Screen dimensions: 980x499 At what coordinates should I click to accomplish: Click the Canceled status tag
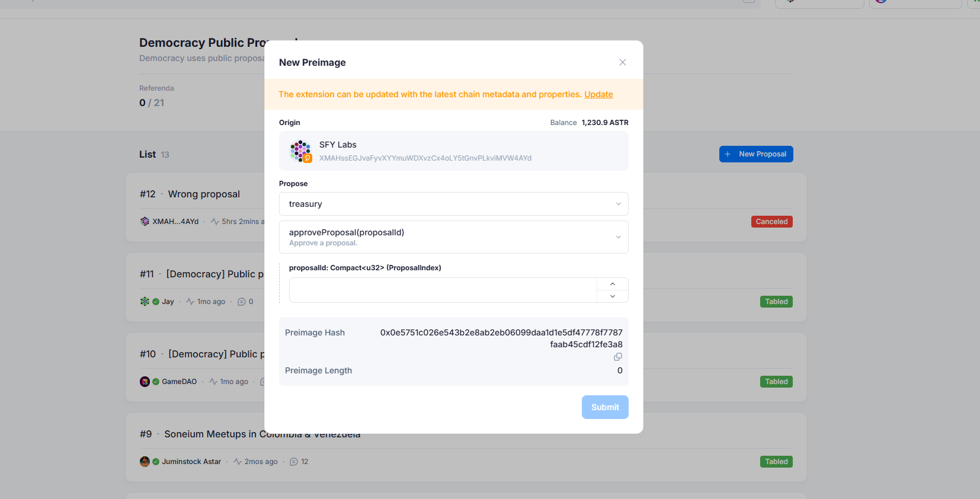[x=771, y=222]
